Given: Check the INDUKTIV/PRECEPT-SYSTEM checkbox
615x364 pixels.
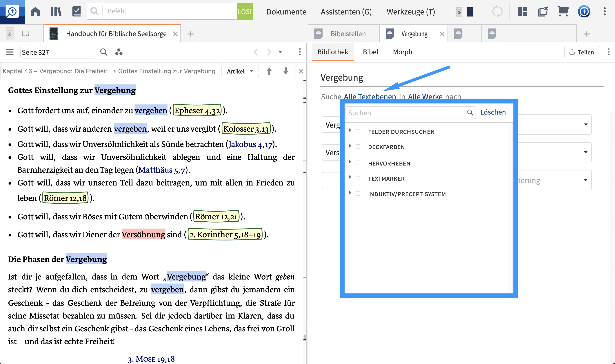Looking at the screenshot, I should click(358, 194).
